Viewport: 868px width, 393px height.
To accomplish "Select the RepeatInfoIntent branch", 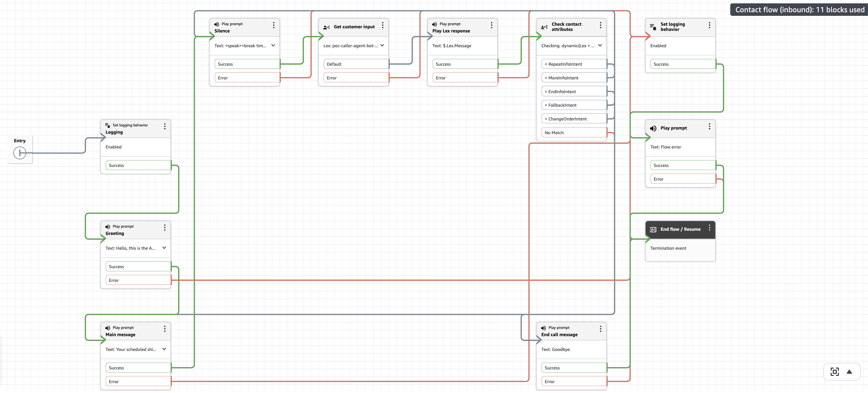I will 574,64.
